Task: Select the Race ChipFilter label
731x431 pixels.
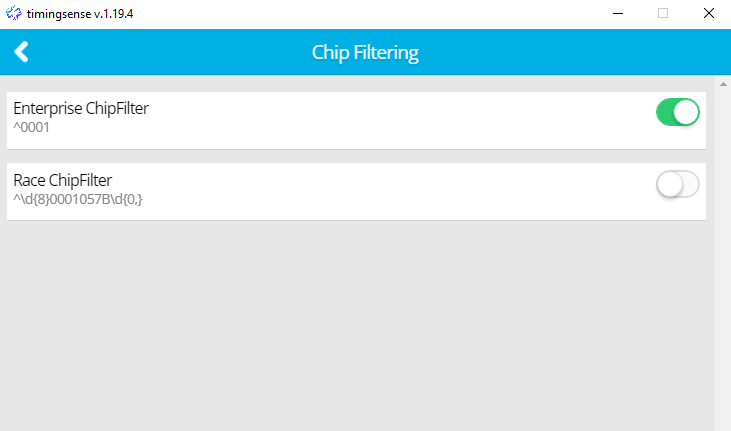Action: point(62,180)
